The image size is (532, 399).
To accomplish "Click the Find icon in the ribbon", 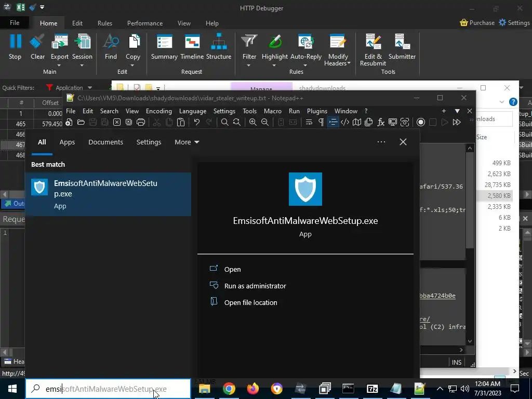I will point(111,42).
